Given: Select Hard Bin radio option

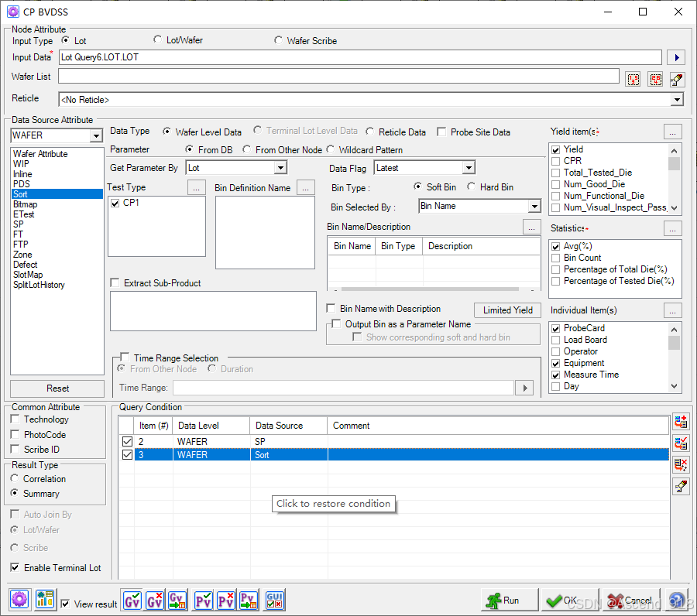Looking at the screenshot, I should tap(471, 187).
